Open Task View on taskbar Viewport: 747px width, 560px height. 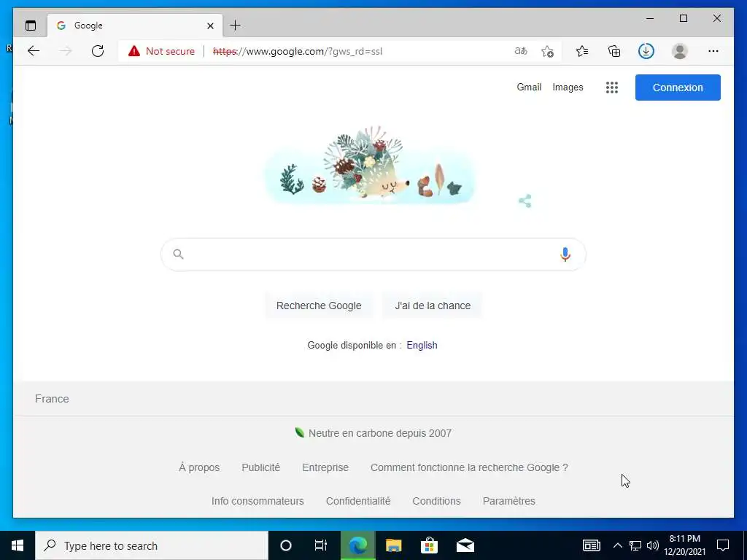[x=321, y=545]
